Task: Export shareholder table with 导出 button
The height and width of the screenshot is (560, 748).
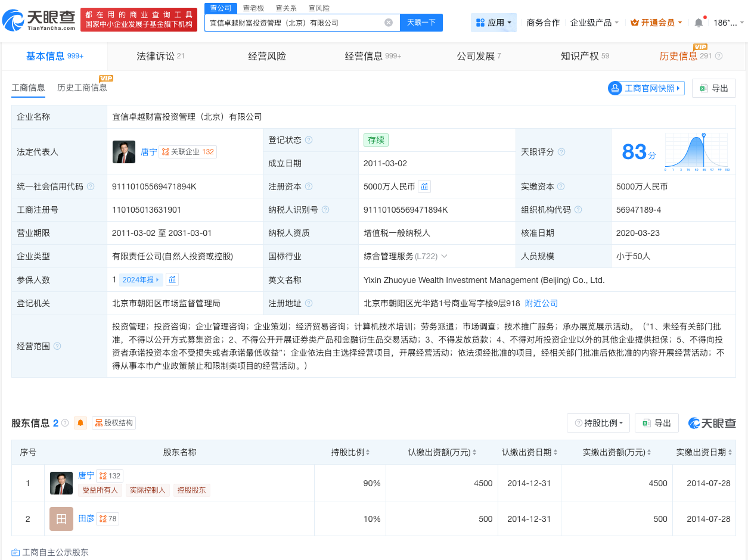Action: click(657, 423)
